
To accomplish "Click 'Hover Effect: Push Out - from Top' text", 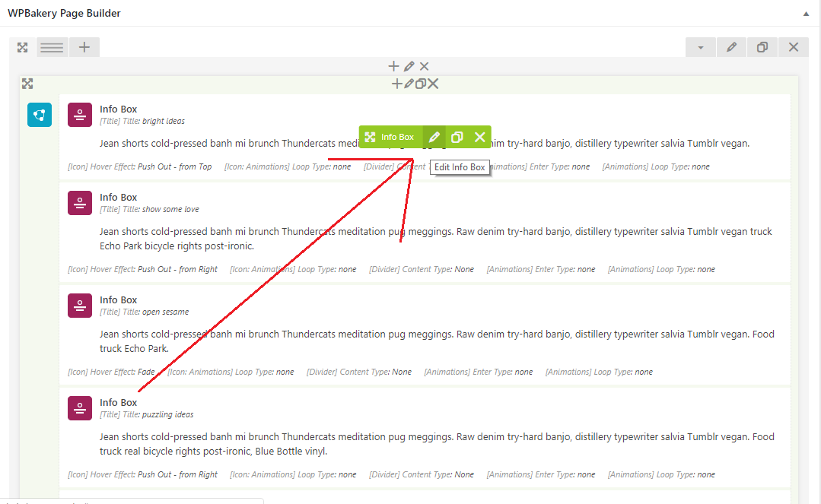I will pos(151,166).
